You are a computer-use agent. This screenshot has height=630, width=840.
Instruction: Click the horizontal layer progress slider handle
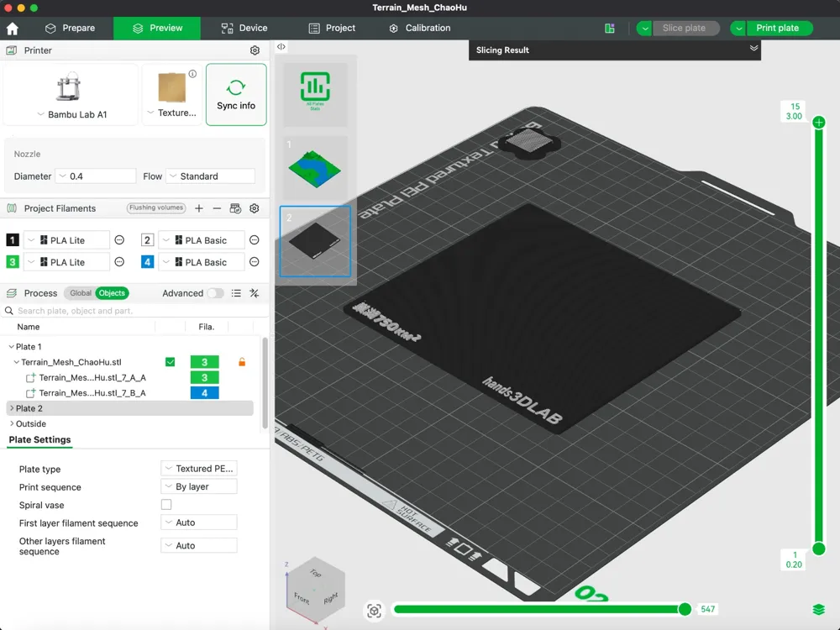[x=685, y=609]
